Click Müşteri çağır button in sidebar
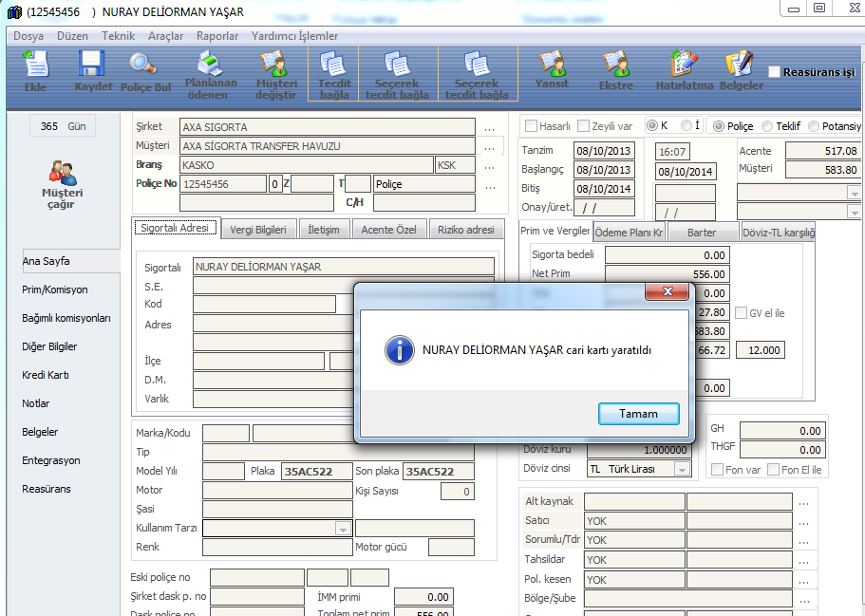The image size is (865, 616). pos(65,185)
